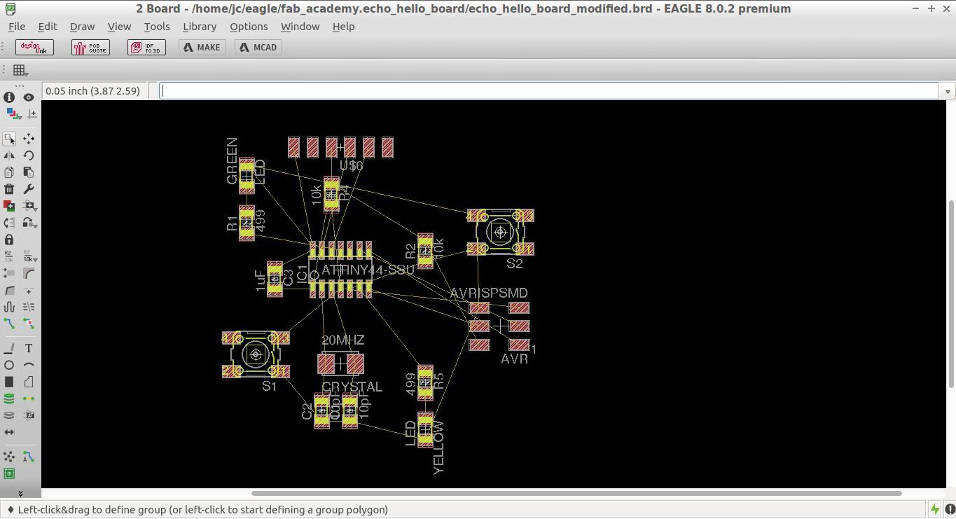The width and height of the screenshot is (956, 519).
Task: Click the horizontal scrollbar under the board
Action: 576,493
